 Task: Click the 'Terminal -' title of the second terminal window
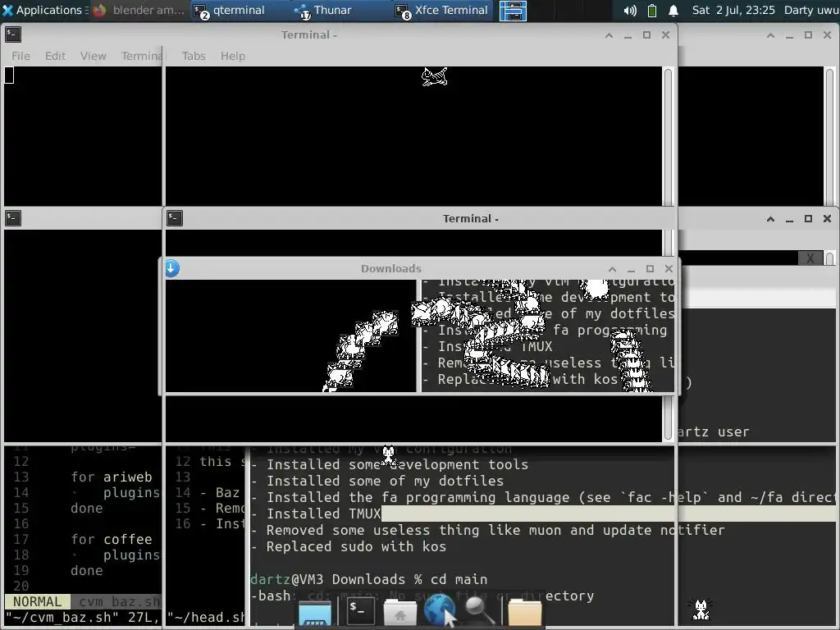click(x=470, y=218)
